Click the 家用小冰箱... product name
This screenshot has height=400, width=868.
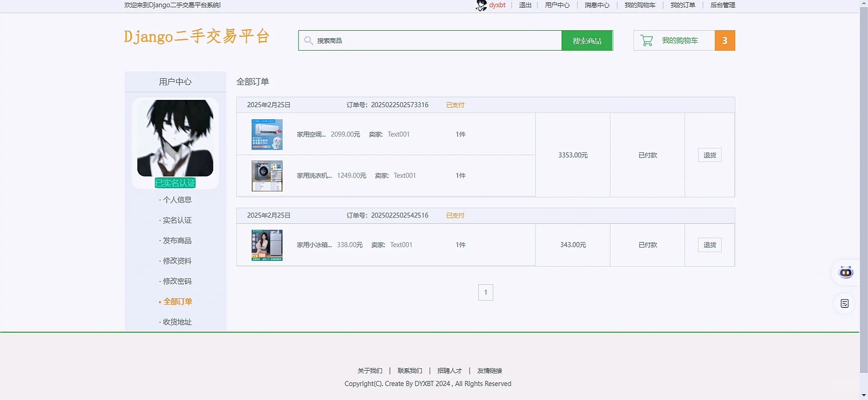(314, 245)
